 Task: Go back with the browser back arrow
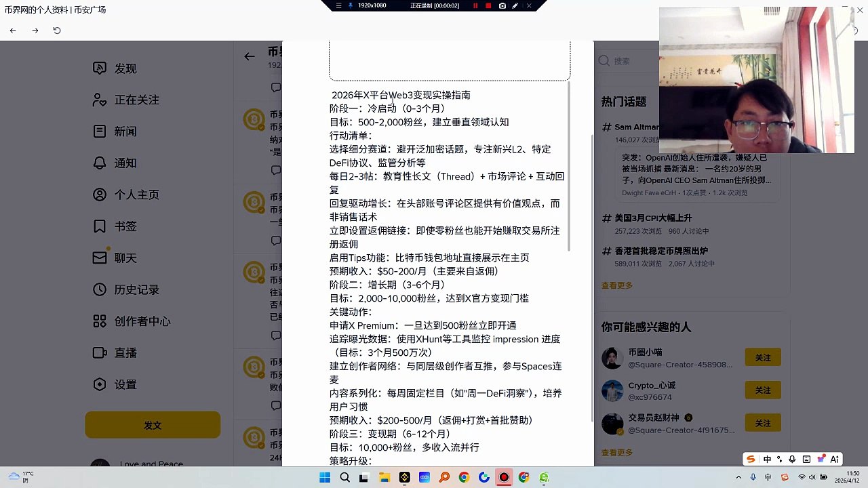(x=13, y=30)
